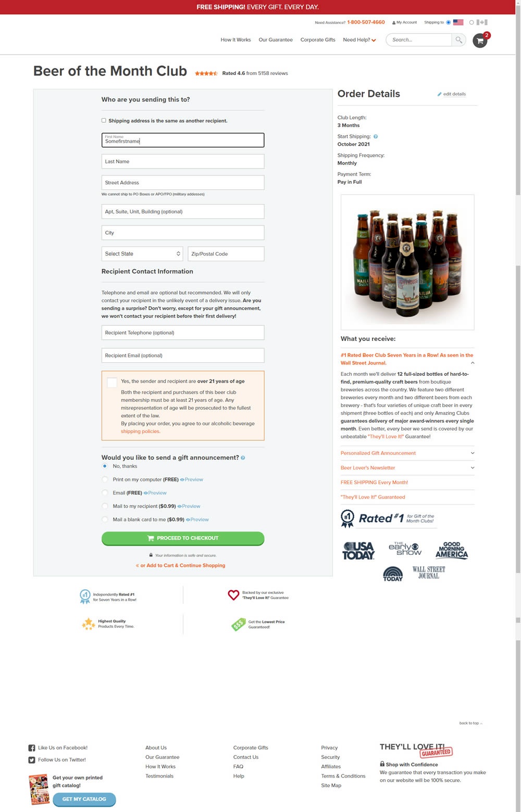This screenshot has width=521, height=812.
Task: Check same shipping address as another recipient
Action: point(104,120)
